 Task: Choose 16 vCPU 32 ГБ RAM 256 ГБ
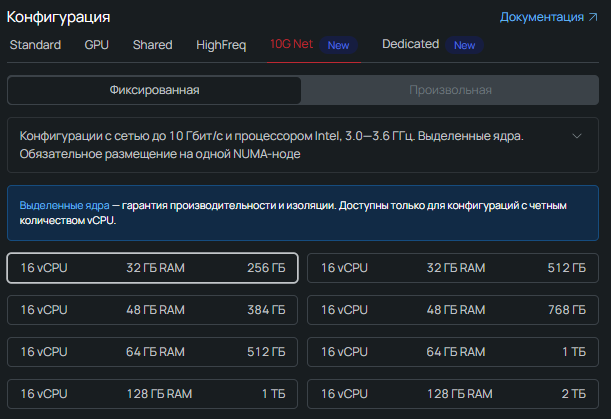point(152,268)
